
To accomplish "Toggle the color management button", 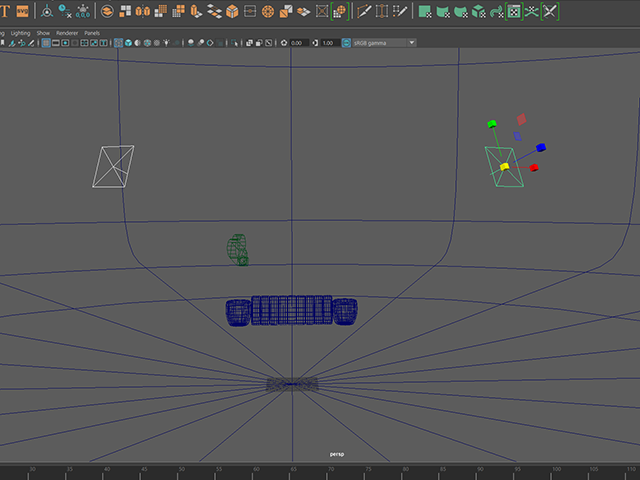I will coord(346,43).
